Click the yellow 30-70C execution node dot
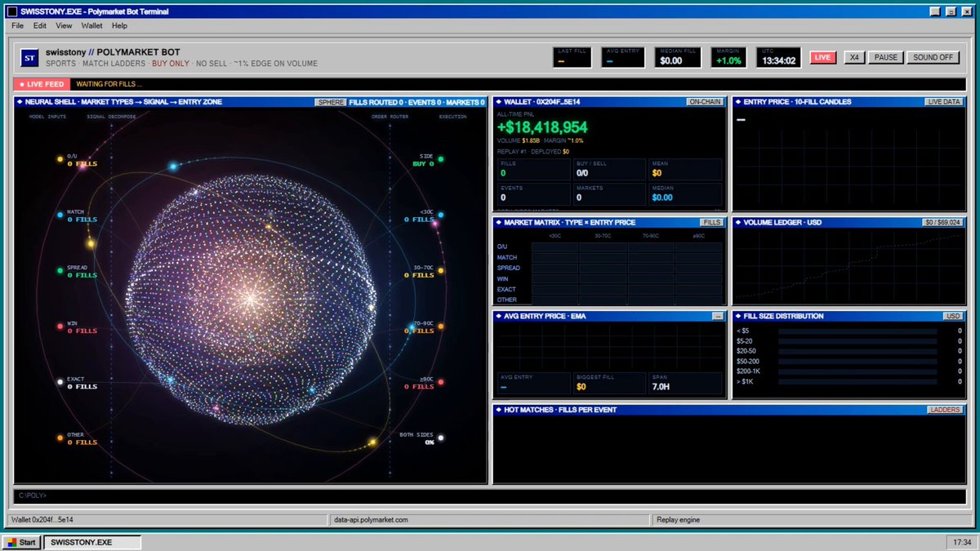This screenshot has width=980, height=551. tap(441, 271)
